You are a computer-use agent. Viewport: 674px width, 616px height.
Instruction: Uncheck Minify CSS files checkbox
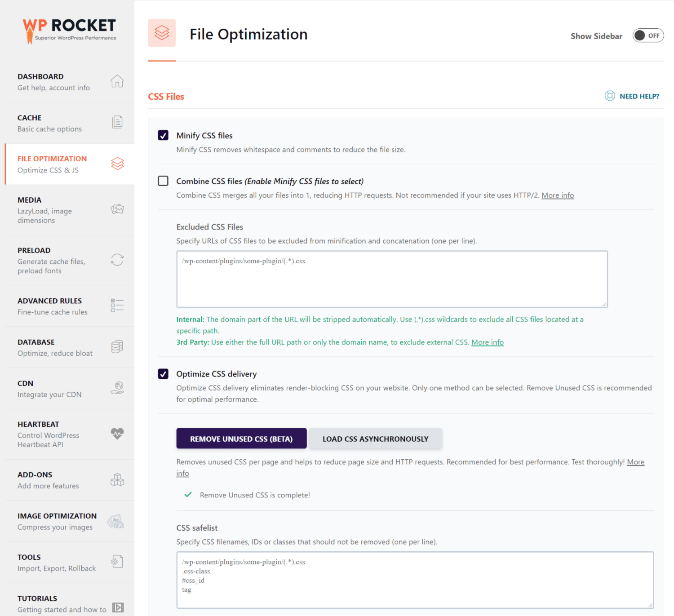click(x=163, y=135)
